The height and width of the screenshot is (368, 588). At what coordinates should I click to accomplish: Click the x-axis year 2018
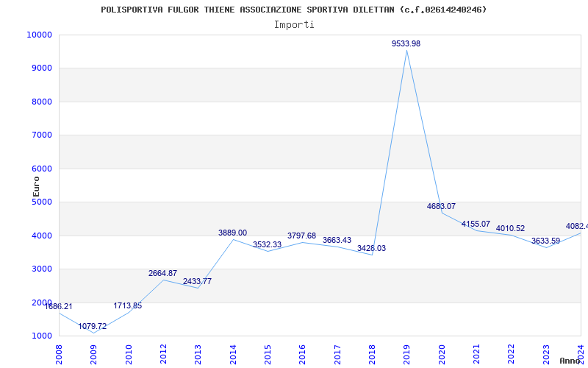coord(372,354)
